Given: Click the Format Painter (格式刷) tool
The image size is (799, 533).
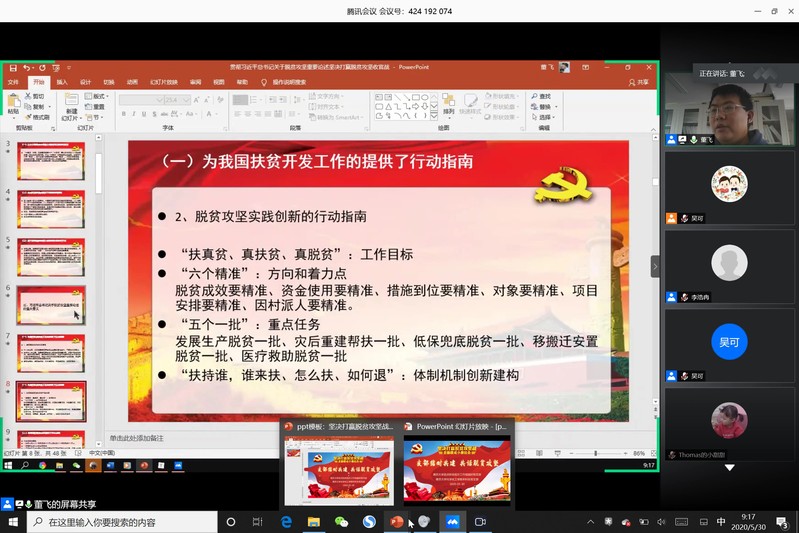Looking at the screenshot, I should pyautogui.click(x=38, y=117).
